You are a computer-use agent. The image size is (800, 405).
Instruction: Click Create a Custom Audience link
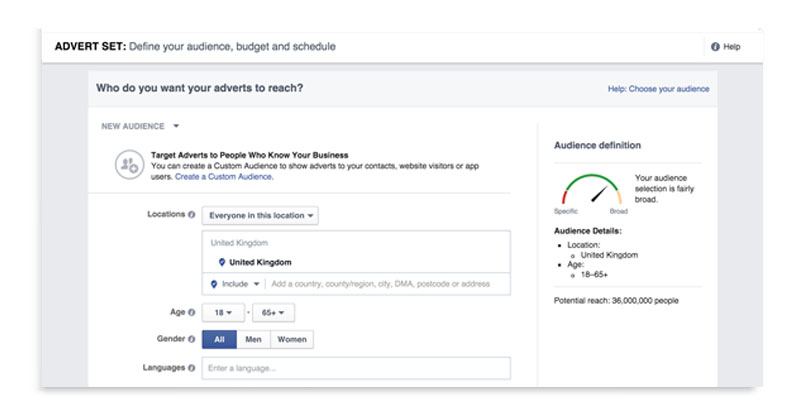tap(224, 176)
